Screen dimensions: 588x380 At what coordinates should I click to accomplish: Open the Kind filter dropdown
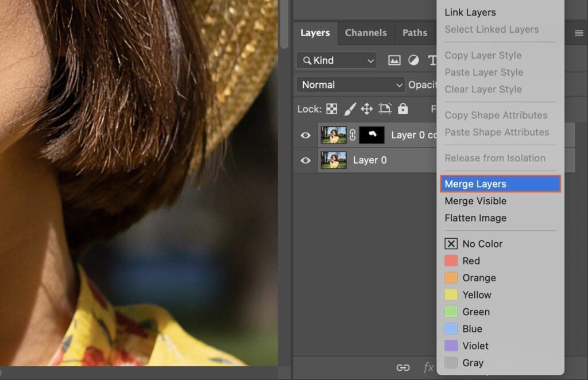pos(336,60)
